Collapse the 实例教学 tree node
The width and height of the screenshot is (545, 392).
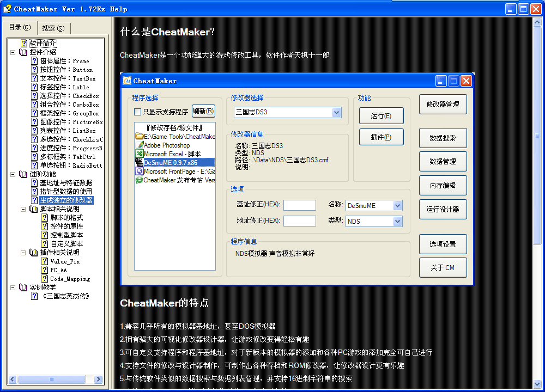(13, 287)
